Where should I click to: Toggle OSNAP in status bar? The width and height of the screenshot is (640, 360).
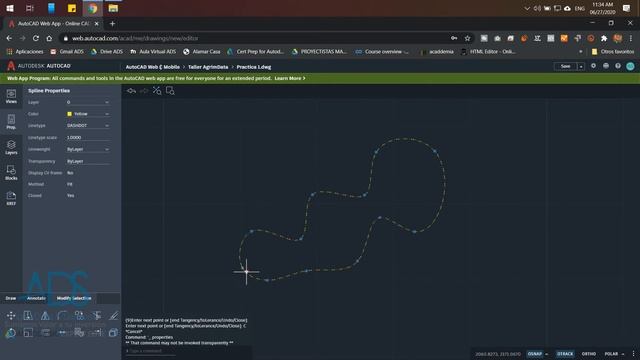(535, 354)
